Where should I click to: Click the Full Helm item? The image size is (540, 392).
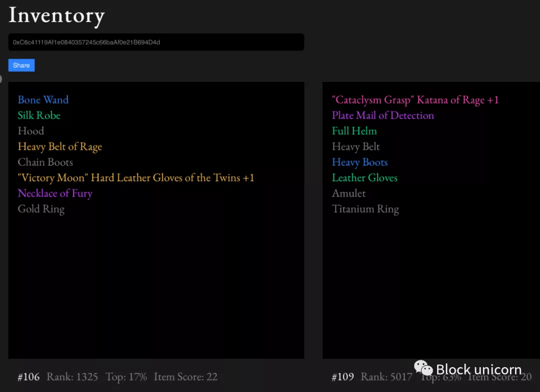[354, 131]
